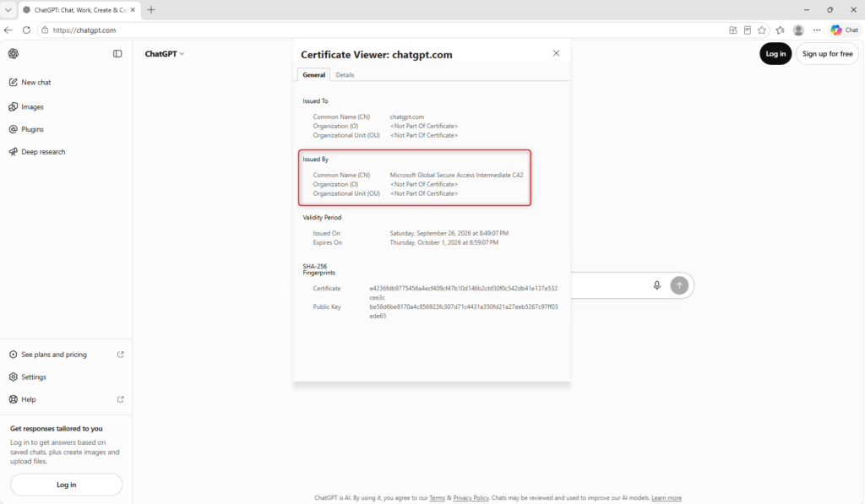Click the Issued To common name chatgpt.com

406,117
